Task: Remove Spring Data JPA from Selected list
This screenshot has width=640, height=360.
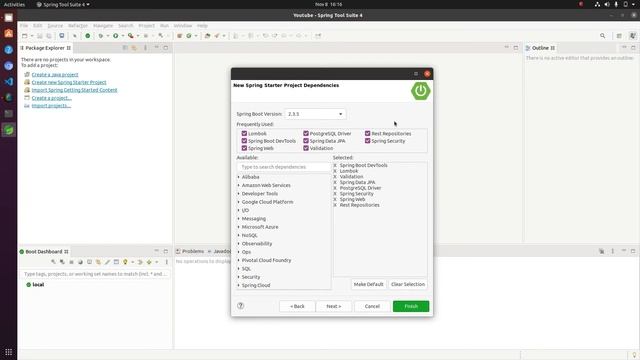Action: click(x=335, y=182)
